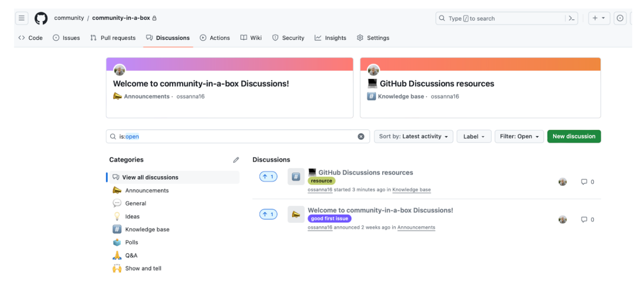The height and width of the screenshot is (283, 644).
Task: Select the Announcements megaphone category icon
Action: (117, 190)
